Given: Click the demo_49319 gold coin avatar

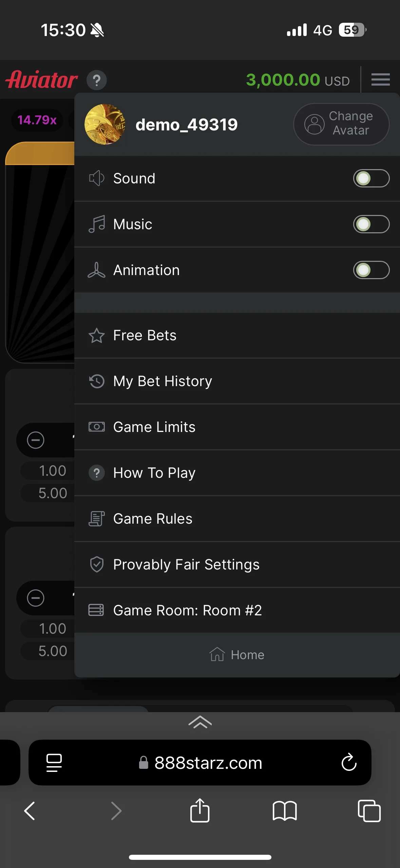Looking at the screenshot, I should click(x=105, y=124).
